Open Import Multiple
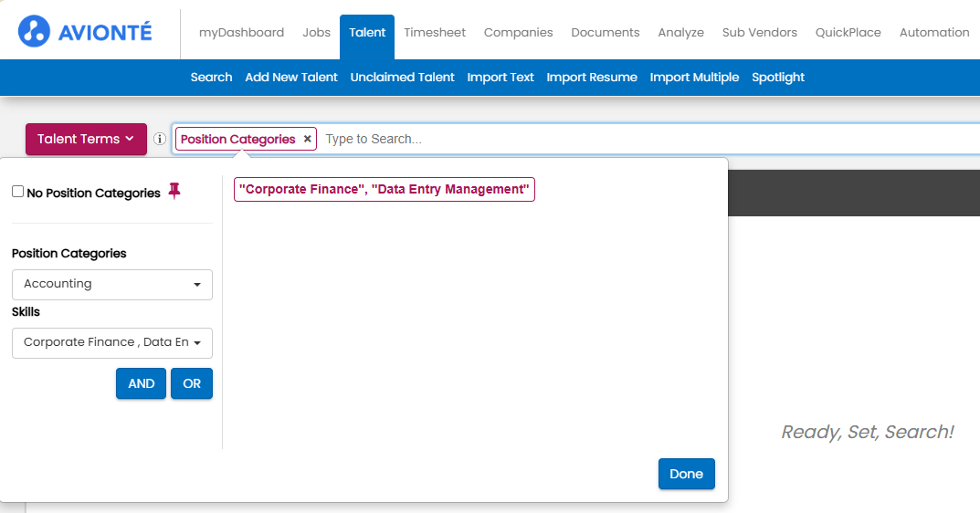Image resolution: width=980 pixels, height=513 pixels. coord(694,78)
